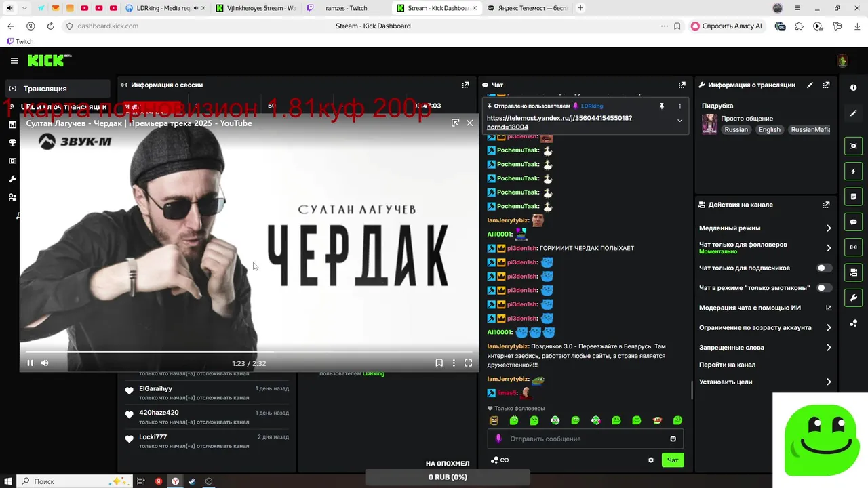The width and height of the screenshot is (868, 488).
Task: Open the community icon in left sidebar
Action: 12,197
